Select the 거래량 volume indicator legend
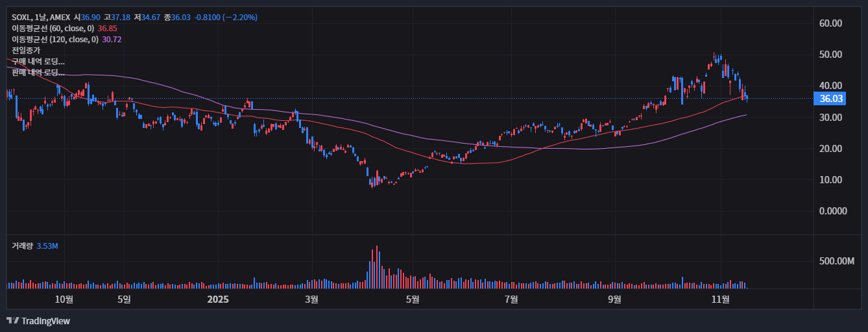The width and height of the screenshot is (868, 332). (x=22, y=246)
